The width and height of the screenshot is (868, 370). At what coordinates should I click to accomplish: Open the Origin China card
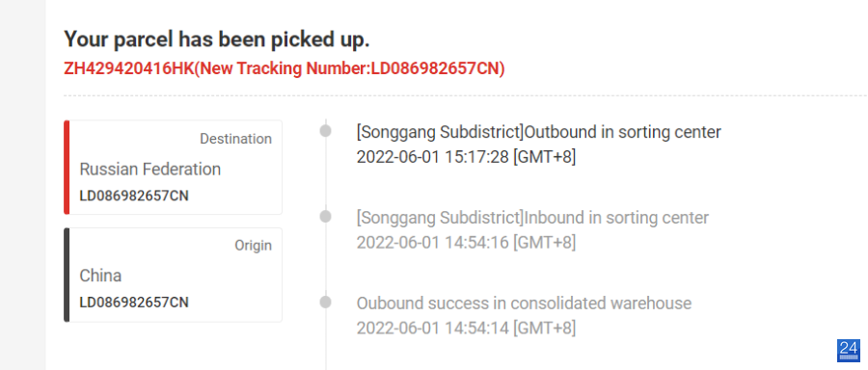tap(174, 275)
